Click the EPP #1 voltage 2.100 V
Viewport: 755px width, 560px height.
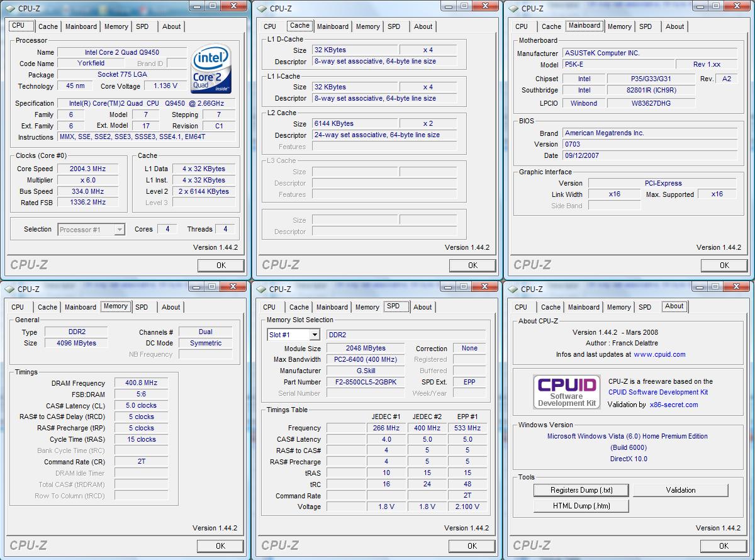pos(467,507)
